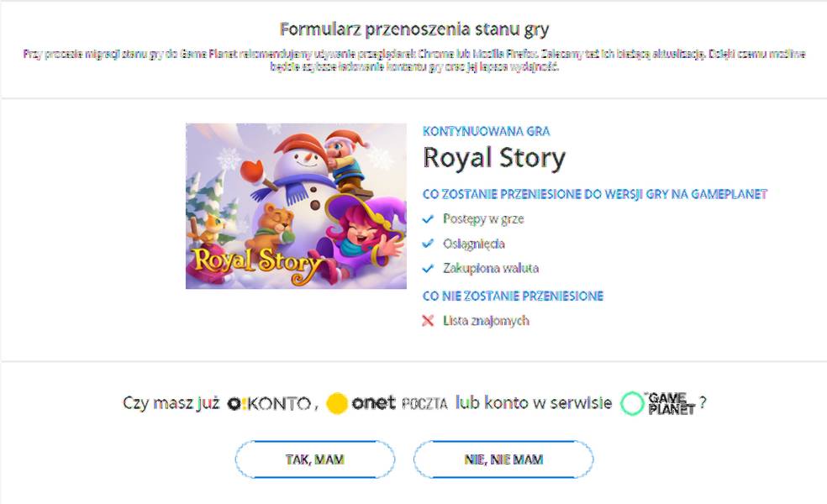
Task: Select the Royal Story title heading
Action: click(495, 157)
